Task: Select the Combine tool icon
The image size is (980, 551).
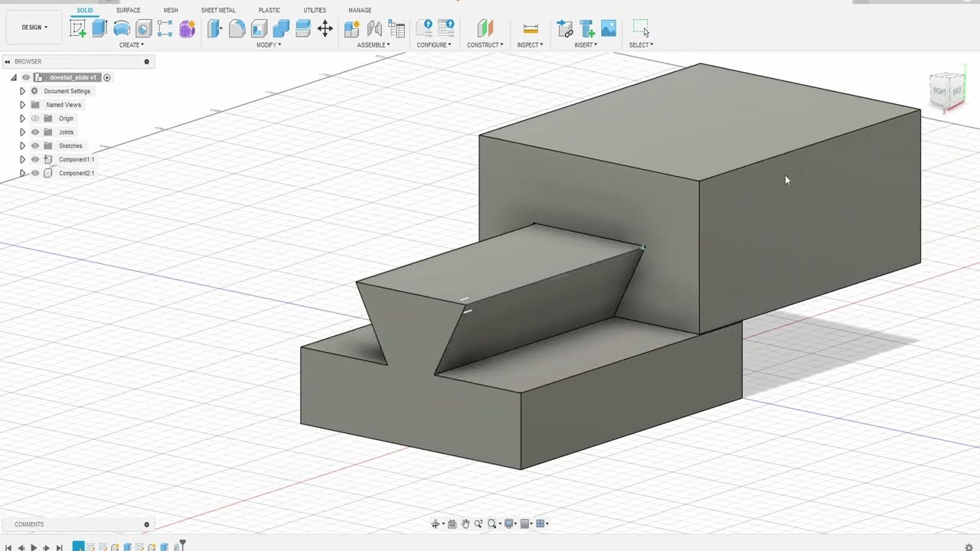Action: click(281, 29)
